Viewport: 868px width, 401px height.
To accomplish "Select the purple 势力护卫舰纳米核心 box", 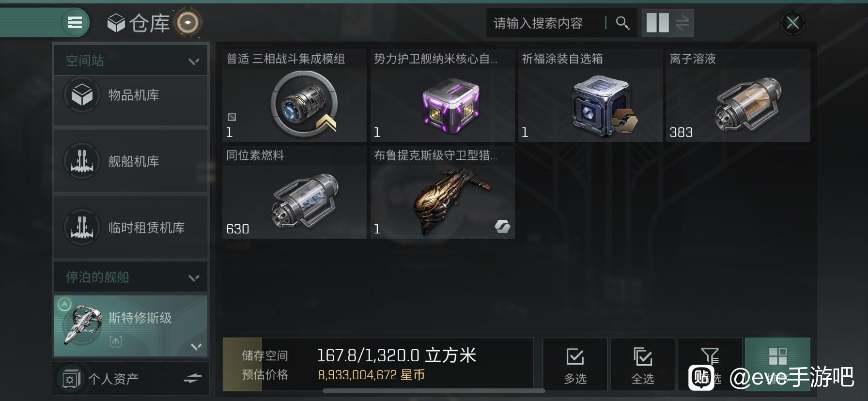I will (x=442, y=95).
